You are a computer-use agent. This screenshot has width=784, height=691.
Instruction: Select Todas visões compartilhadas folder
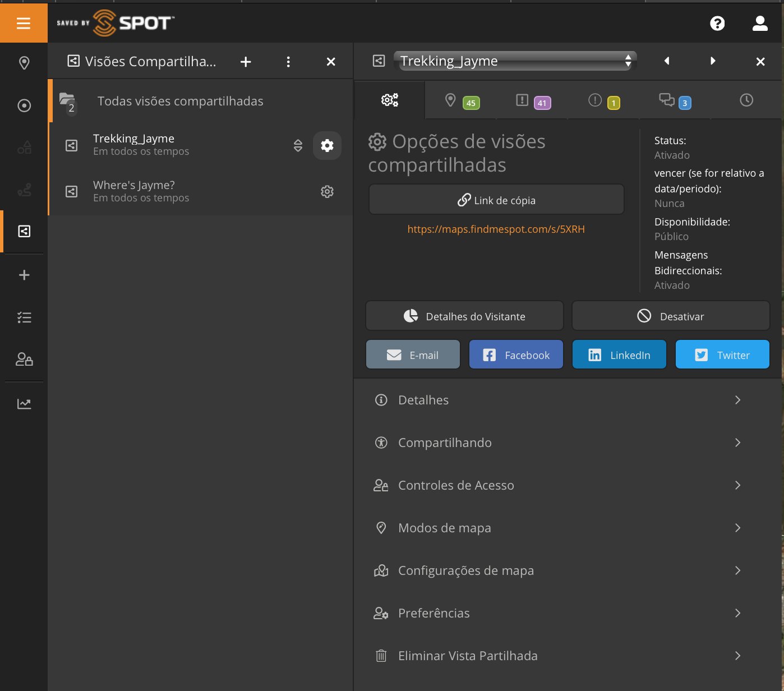[180, 101]
